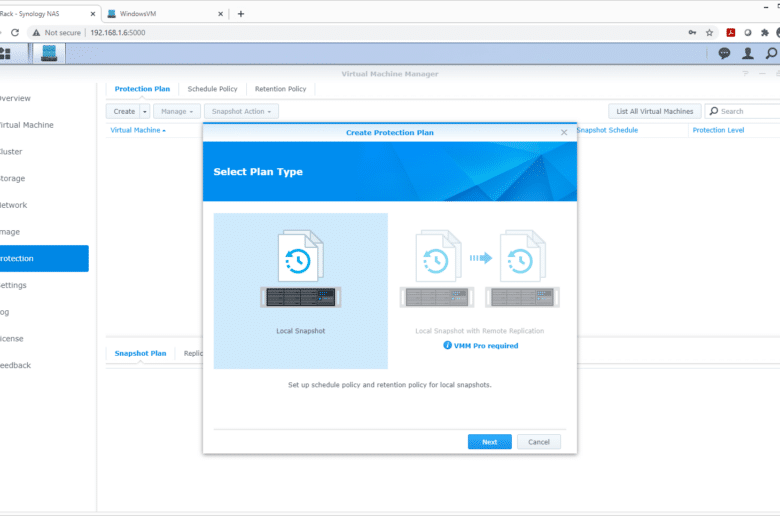Go to Storage in the sidebar
Screen dimensions: 780x516
[x=12, y=178]
